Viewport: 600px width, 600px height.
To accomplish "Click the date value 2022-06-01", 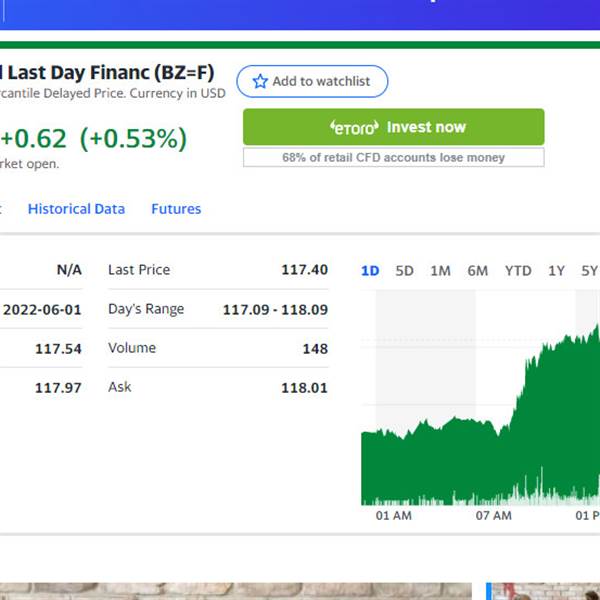I will pyautogui.click(x=42, y=310).
